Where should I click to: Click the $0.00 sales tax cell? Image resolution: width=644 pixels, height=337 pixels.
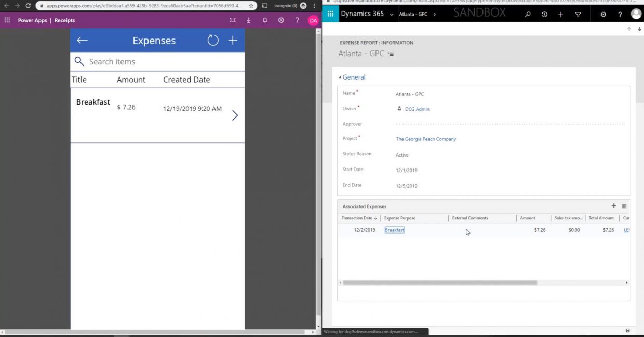(x=574, y=230)
